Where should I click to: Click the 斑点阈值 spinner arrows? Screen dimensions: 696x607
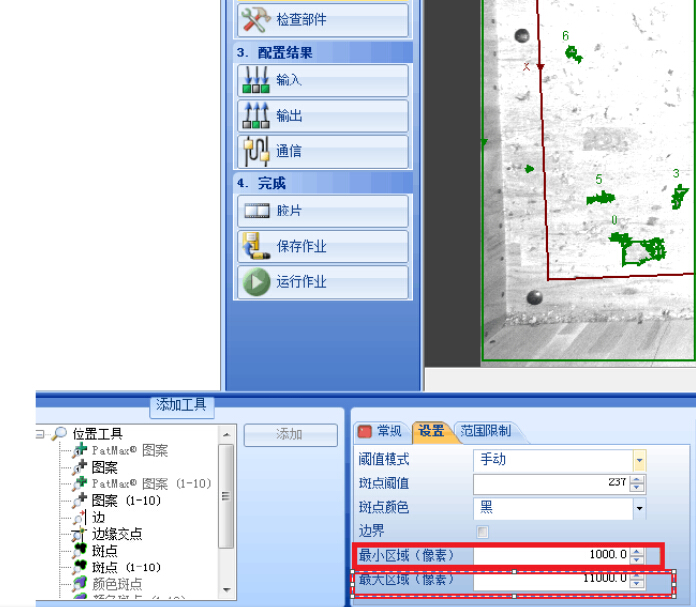pyautogui.click(x=638, y=484)
